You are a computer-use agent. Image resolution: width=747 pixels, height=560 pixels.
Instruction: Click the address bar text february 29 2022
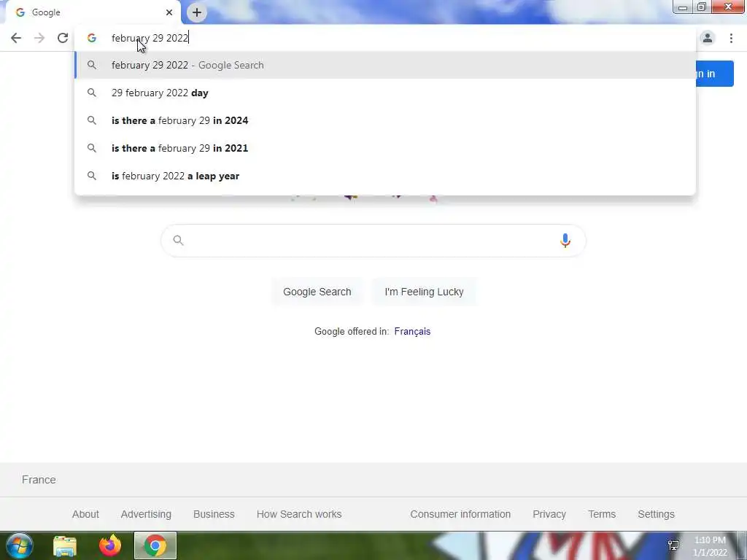150,38
